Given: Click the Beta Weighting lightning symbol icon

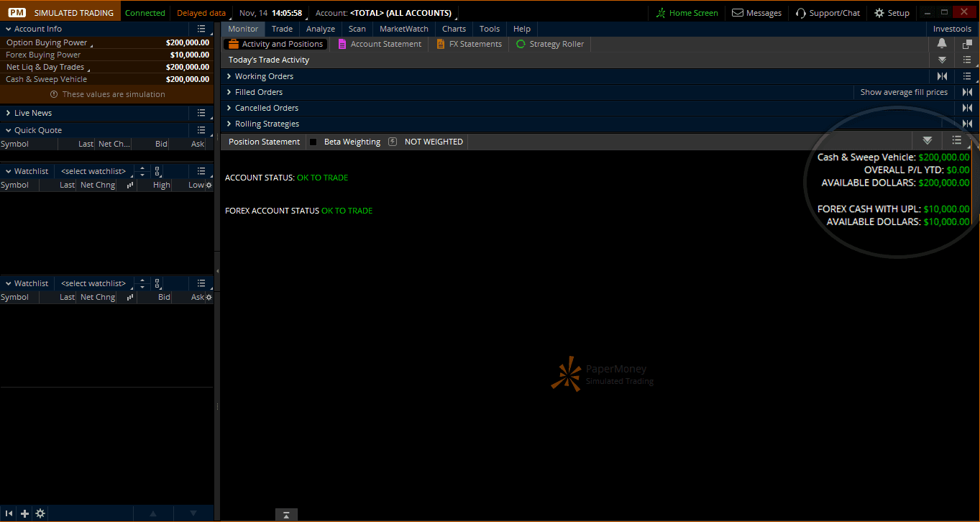Looking at the screenshot, I should click(x=393, y=142).
